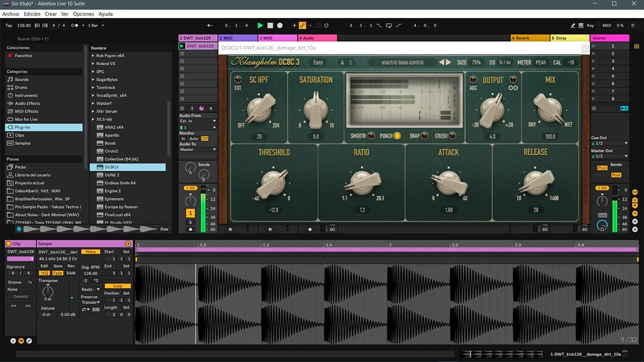Select the DC8C3 plug-in in list
This screenshot has height=362, width=644.
click(128, 167)
